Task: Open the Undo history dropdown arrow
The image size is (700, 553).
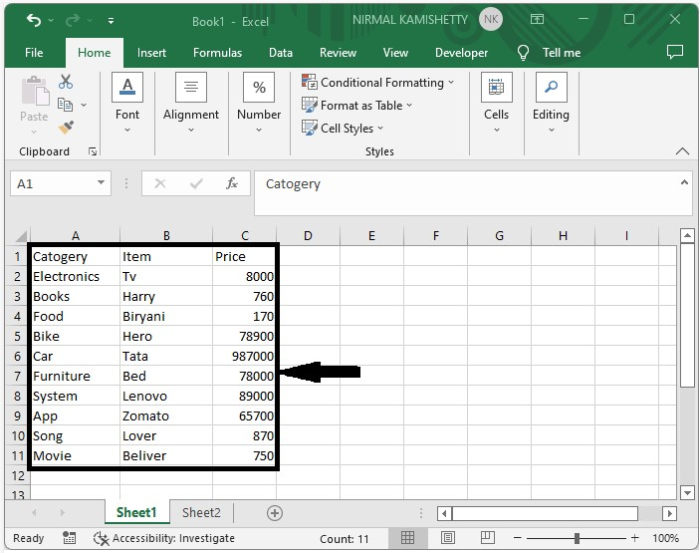Action: 50,21
